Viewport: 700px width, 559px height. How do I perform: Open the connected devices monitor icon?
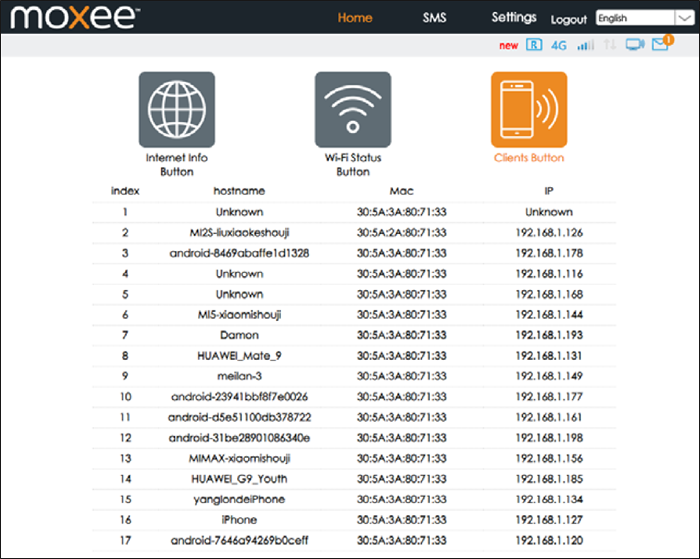[635, 44]
